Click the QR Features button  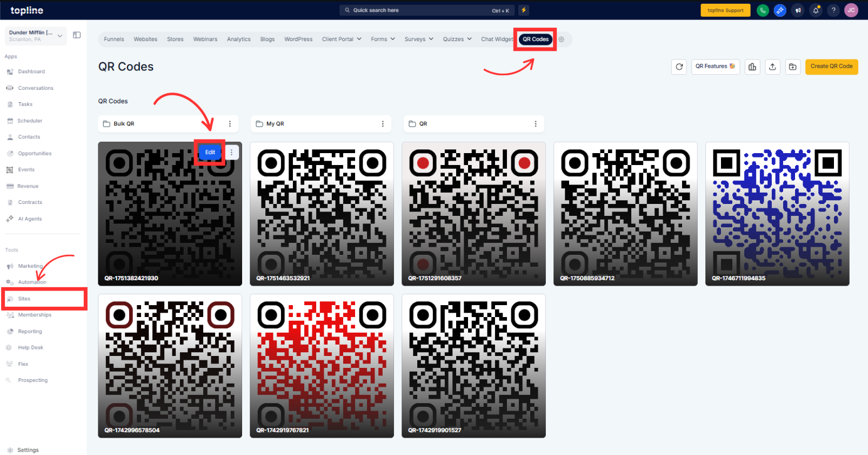point(715,67)
